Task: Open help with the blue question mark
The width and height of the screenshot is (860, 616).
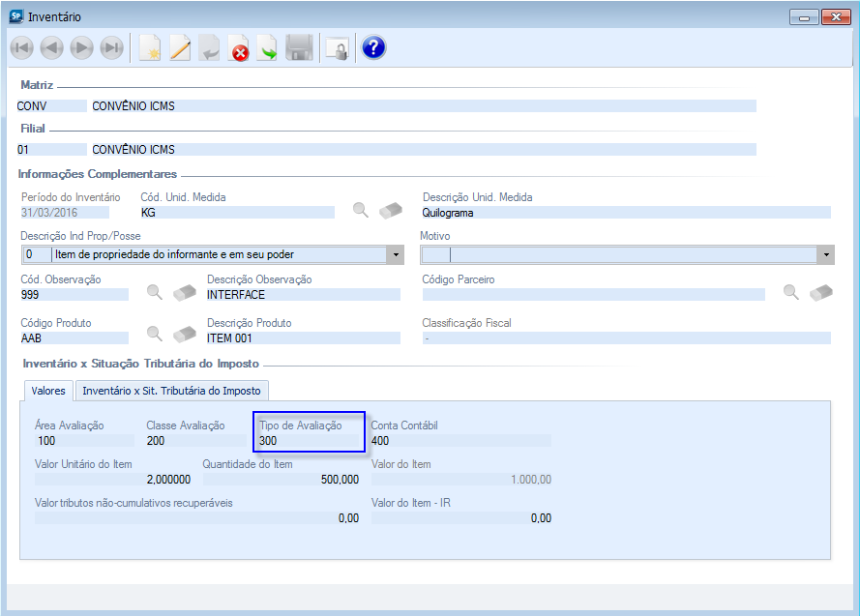Action: pos(373,48)
